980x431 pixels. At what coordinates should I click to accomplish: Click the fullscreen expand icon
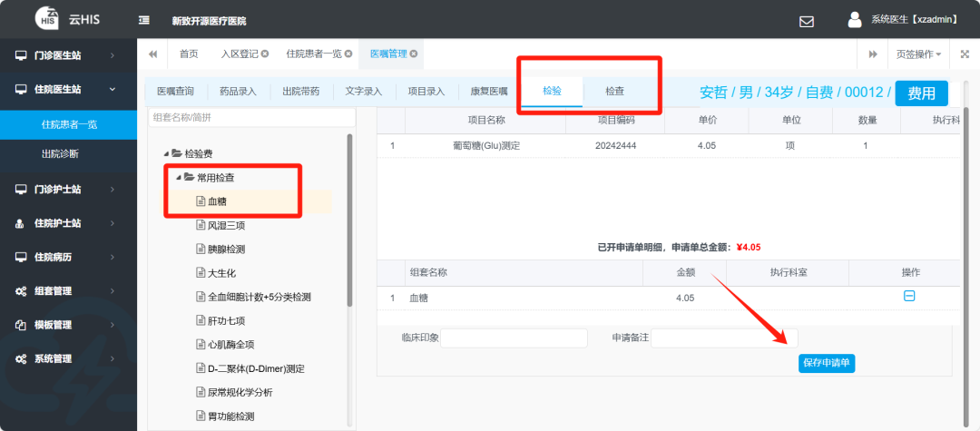965,54
